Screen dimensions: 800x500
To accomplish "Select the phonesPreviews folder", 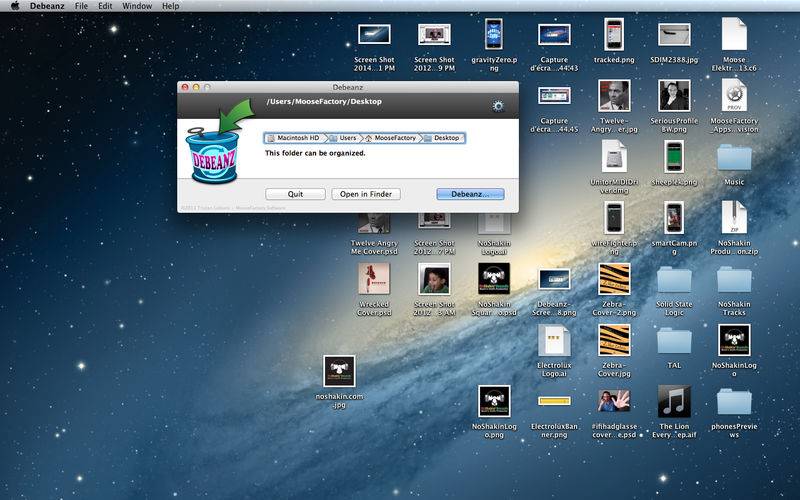I will [734, 402].
